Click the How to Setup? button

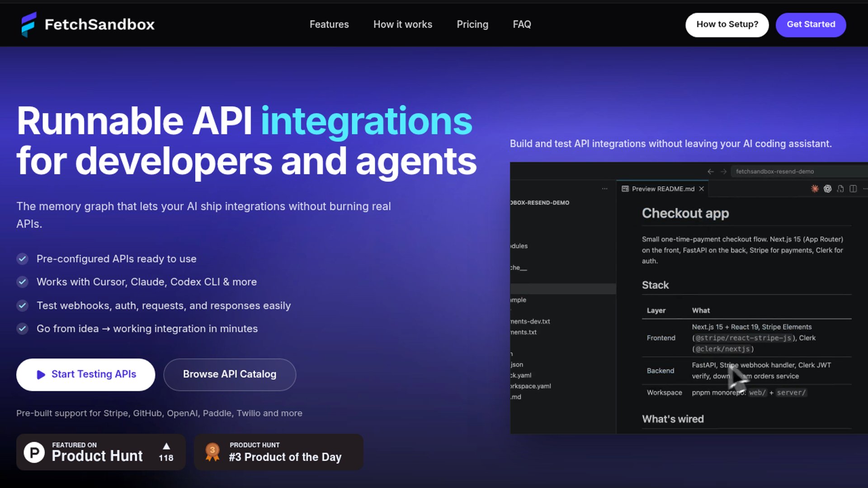click(727, 24)
